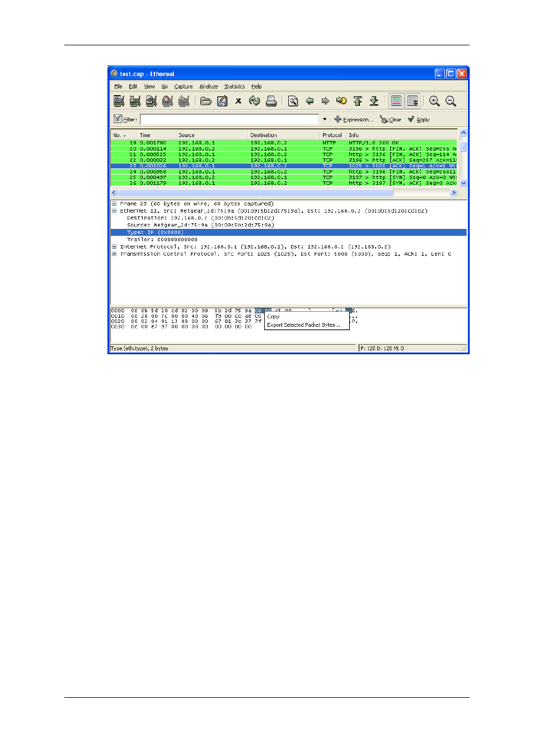Sort packets by No. column
534x756 pixels.
point(124,135)
